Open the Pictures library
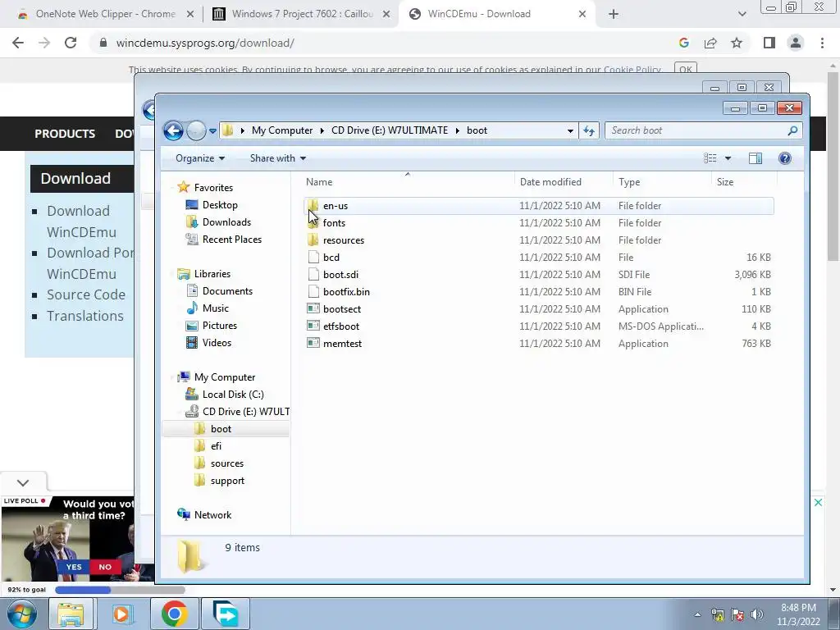 [x=220, y=325]
